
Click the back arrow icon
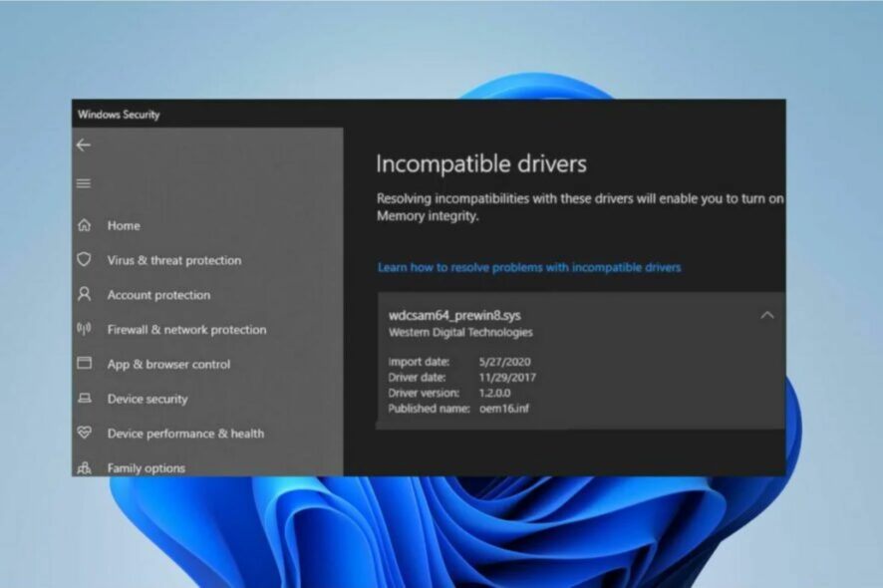(84, 146)
